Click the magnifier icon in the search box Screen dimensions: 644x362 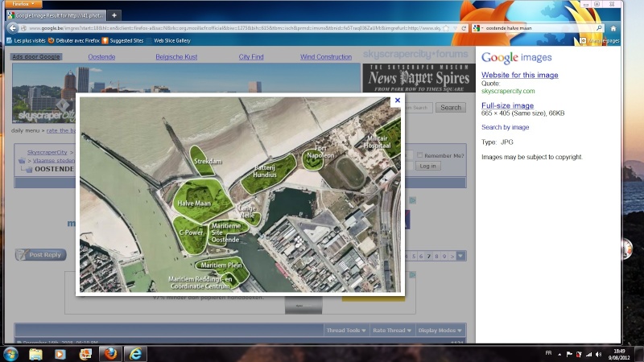coord(599,28)
